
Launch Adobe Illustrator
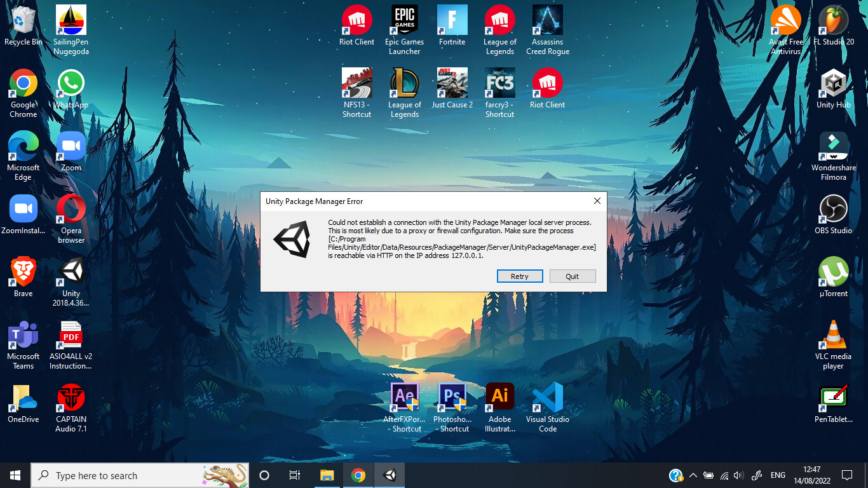(x=499, y=395)
